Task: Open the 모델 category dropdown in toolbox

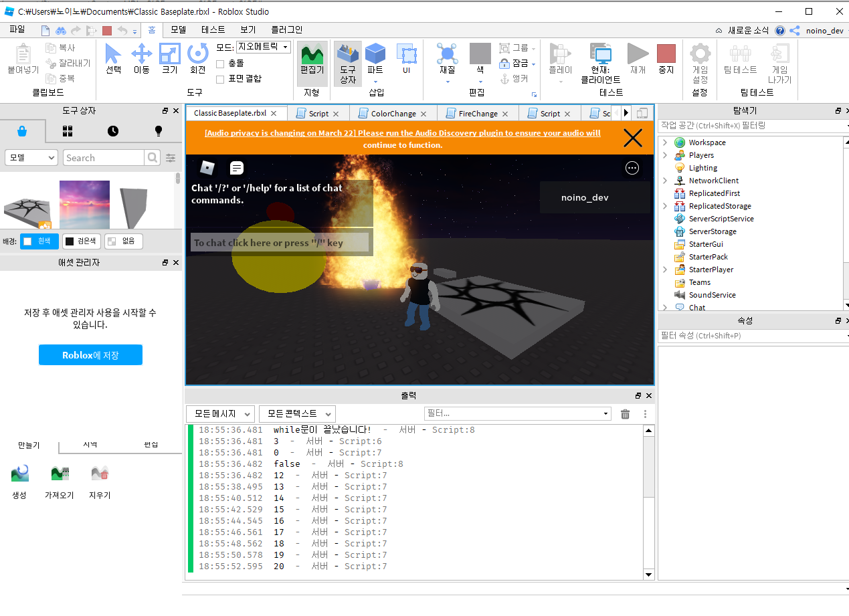Action: 31,158
